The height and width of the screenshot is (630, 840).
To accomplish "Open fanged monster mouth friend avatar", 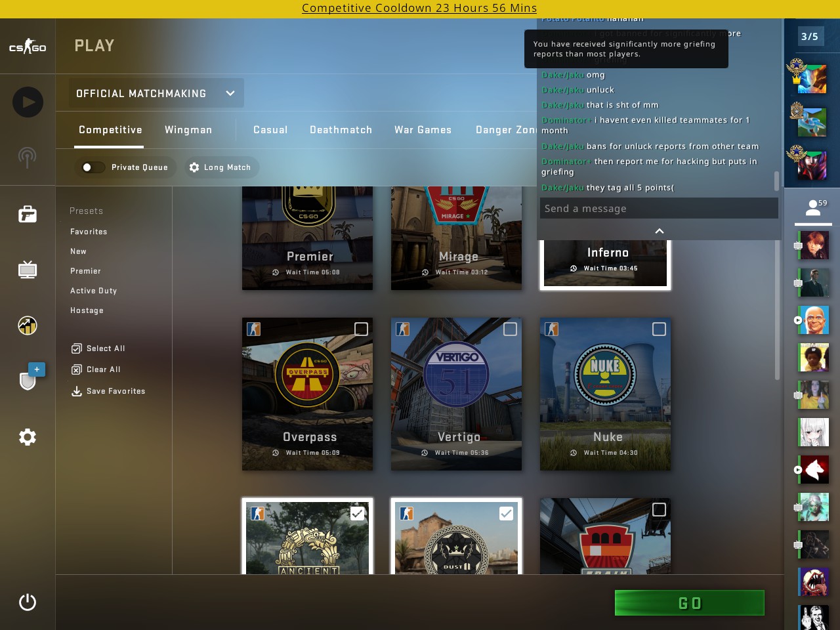I will (814, 581).
